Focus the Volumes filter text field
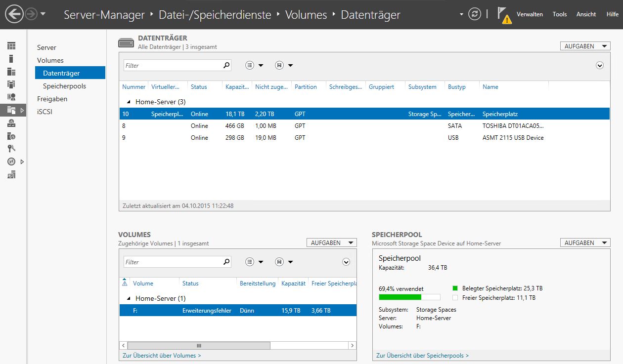Viewport: 623px width, 364px height. (172, 262)
